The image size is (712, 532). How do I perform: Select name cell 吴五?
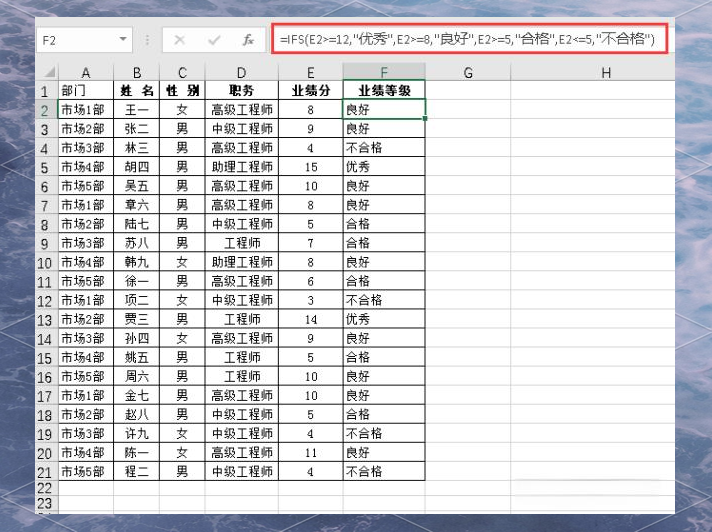coord(137,186)
